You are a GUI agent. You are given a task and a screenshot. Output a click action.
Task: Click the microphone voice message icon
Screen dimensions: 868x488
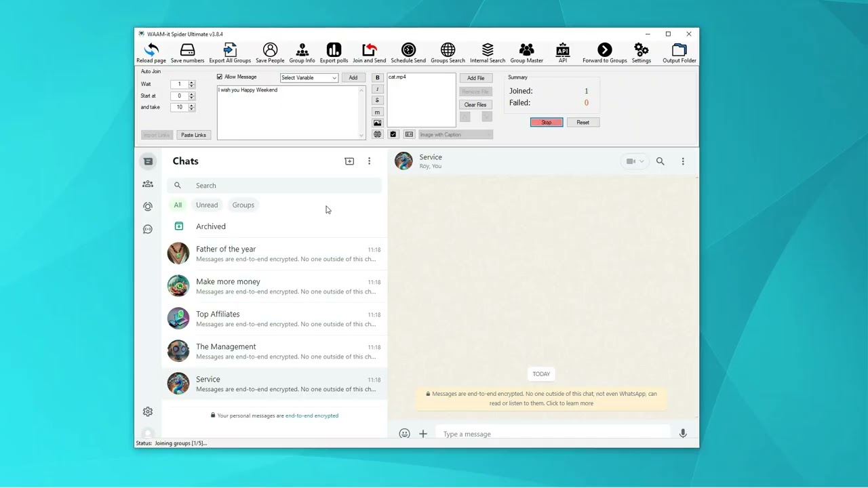click(683, 434)
